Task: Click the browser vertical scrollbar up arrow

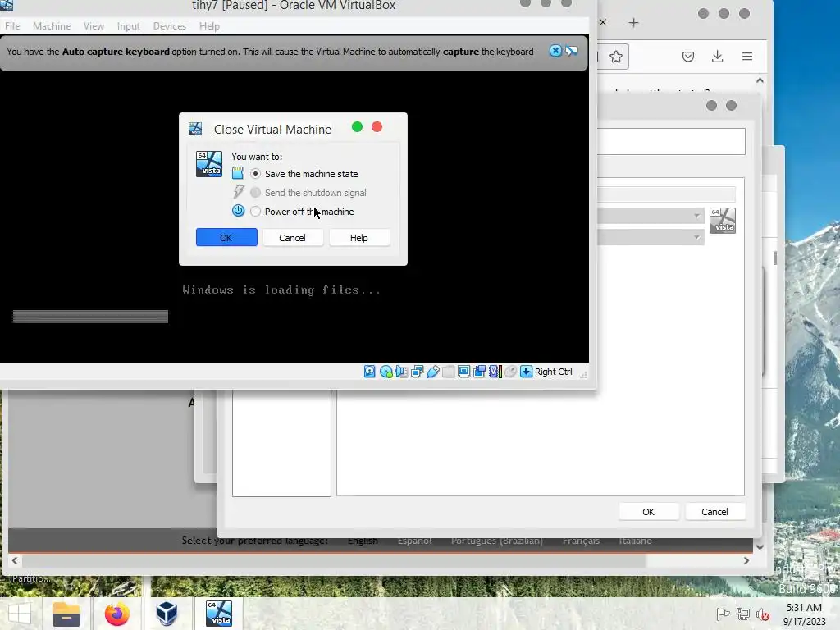Action: point(760,80)
